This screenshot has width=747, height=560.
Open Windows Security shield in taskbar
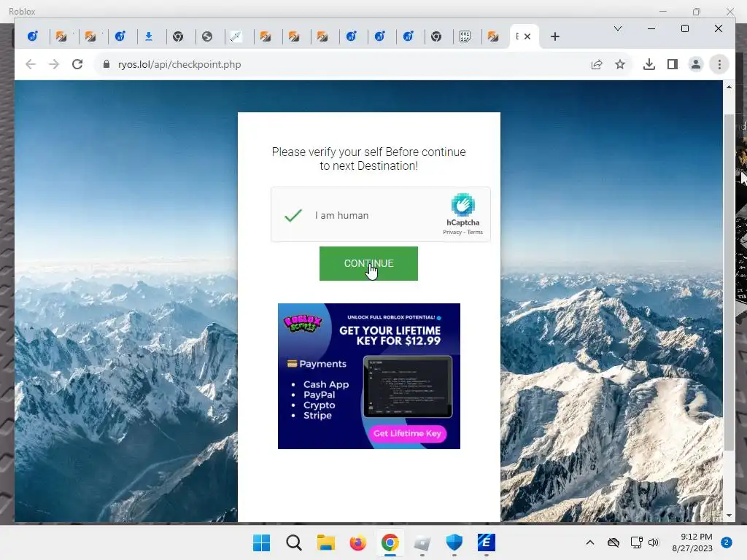tap(454, 542)
